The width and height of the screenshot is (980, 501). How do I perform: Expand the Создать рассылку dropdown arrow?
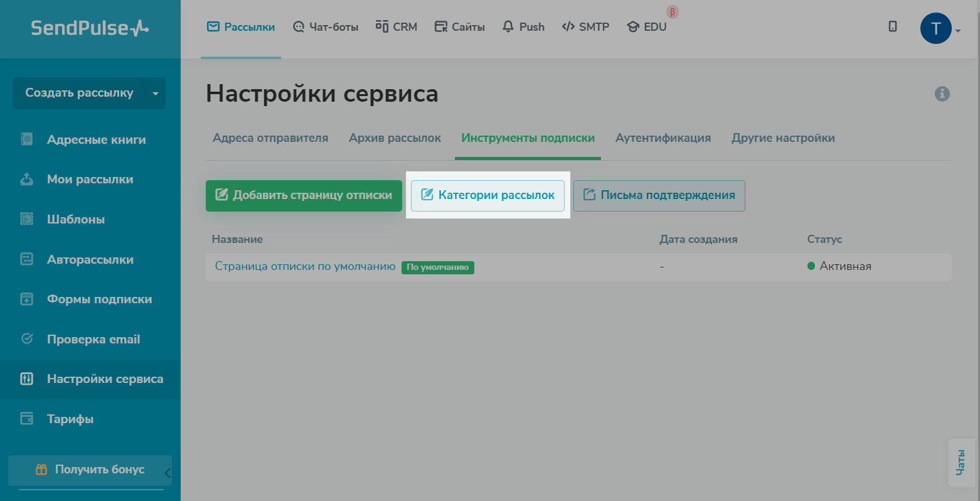155,94
